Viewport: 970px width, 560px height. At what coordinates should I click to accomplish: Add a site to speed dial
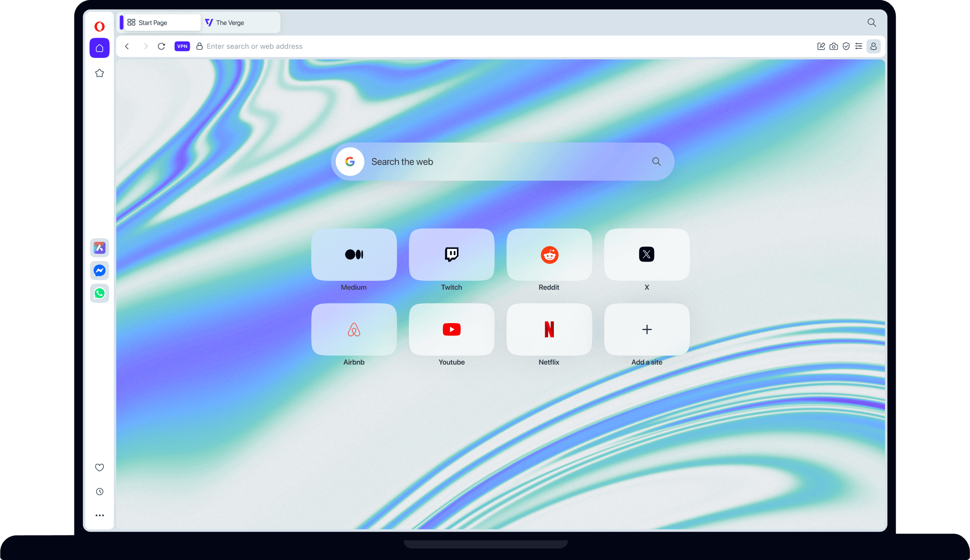646,329
